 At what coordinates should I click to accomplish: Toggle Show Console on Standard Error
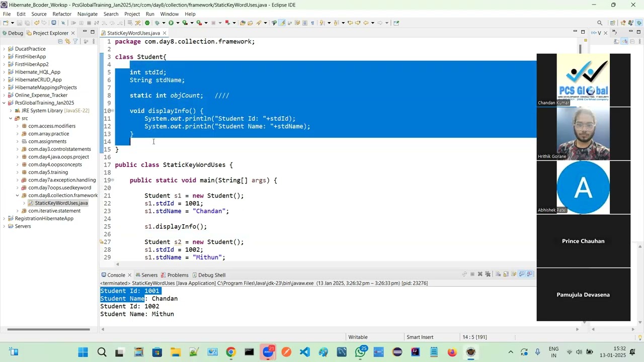tap(529, 274)
